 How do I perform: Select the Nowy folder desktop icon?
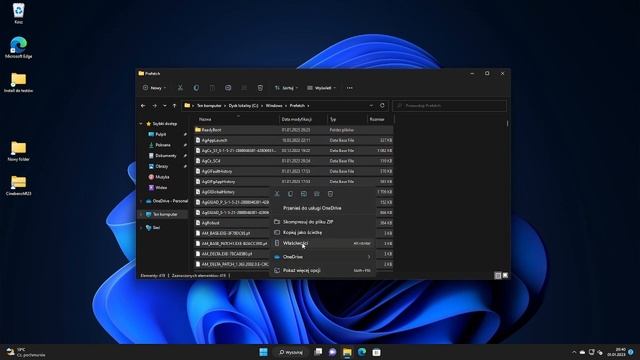click(x=18, y=151)
